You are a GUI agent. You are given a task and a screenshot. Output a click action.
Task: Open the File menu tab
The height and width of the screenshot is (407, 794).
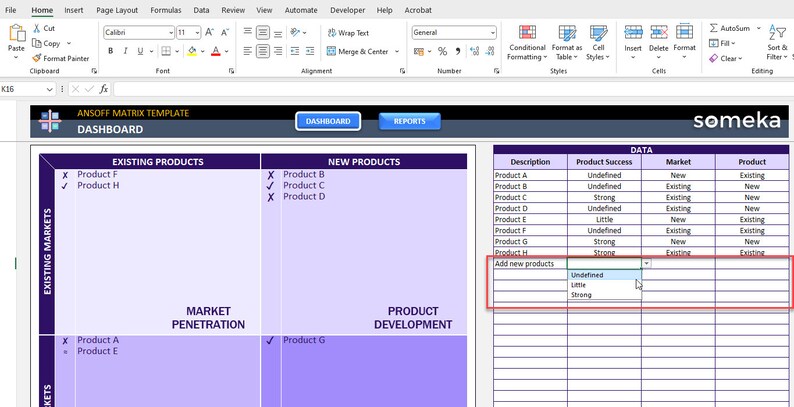coord(10,10)
